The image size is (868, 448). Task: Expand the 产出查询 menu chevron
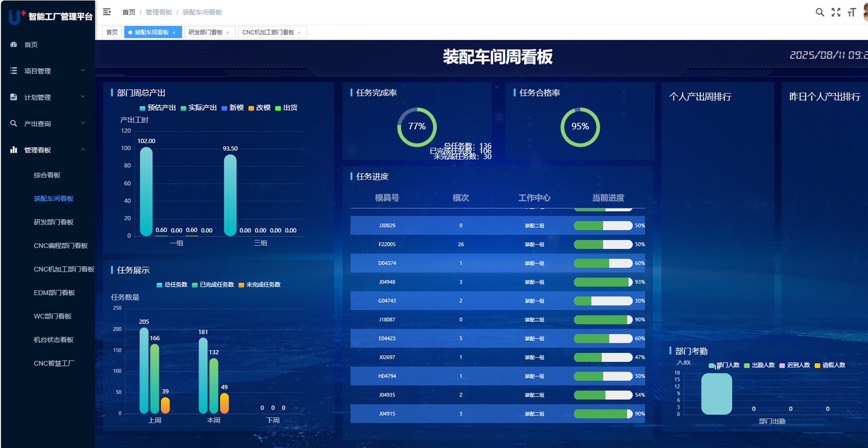click(x=83, y=123)
